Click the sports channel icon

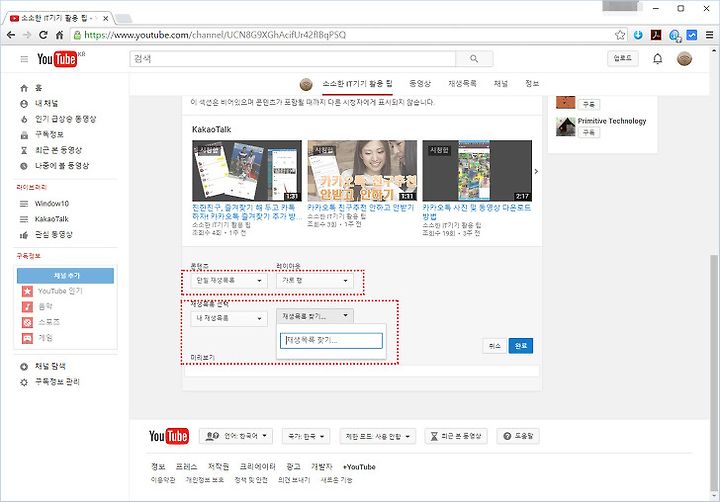tap(28, 322)
